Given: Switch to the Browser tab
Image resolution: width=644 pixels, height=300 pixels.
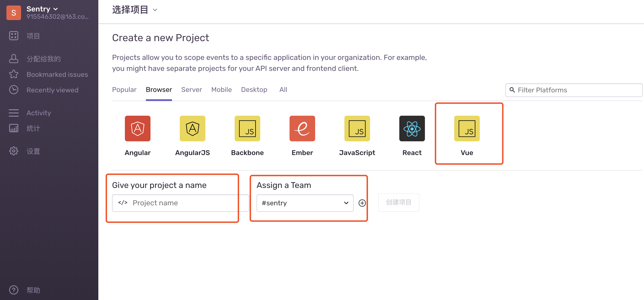Looking at the screenshot, I should (x=159, y=89).
